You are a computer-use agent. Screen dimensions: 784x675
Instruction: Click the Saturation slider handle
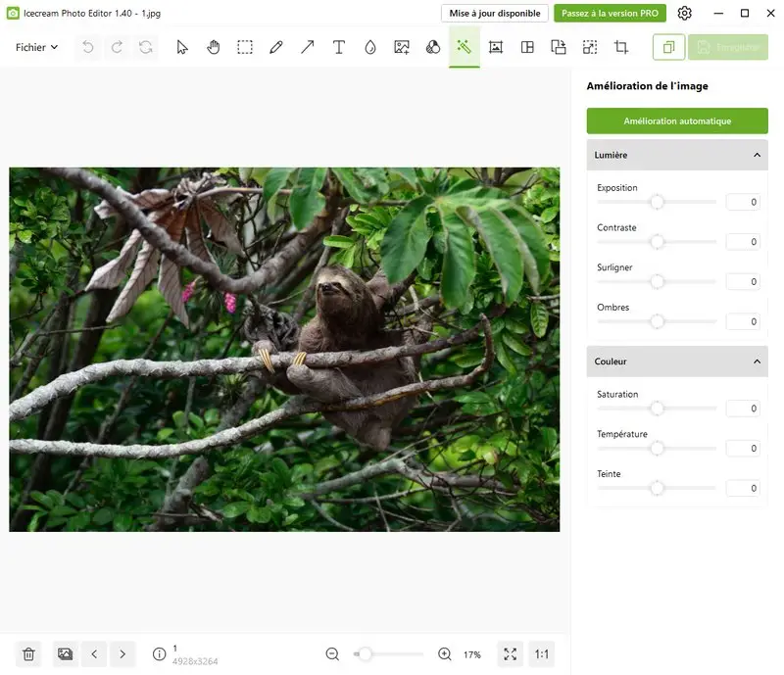(657, 409)
